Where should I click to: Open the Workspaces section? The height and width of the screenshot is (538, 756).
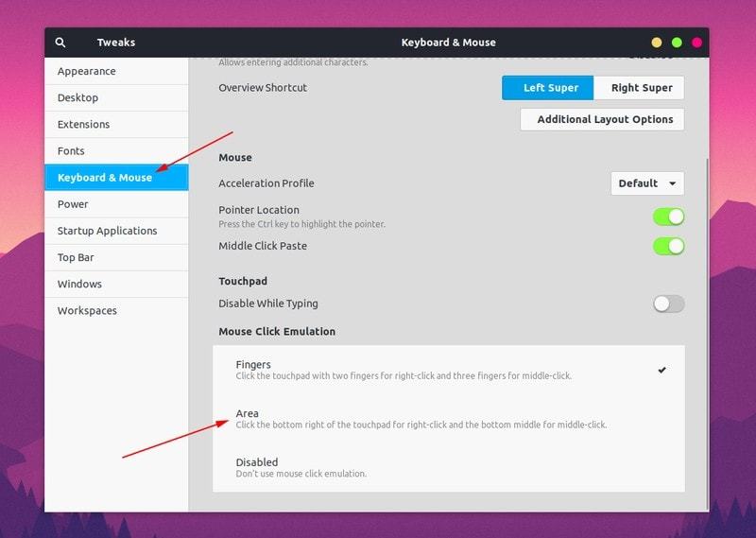87,310
